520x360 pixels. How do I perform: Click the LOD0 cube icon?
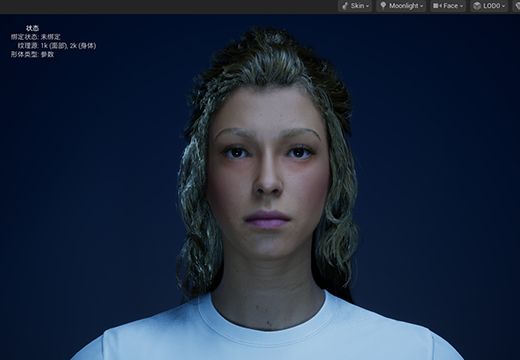477,6
